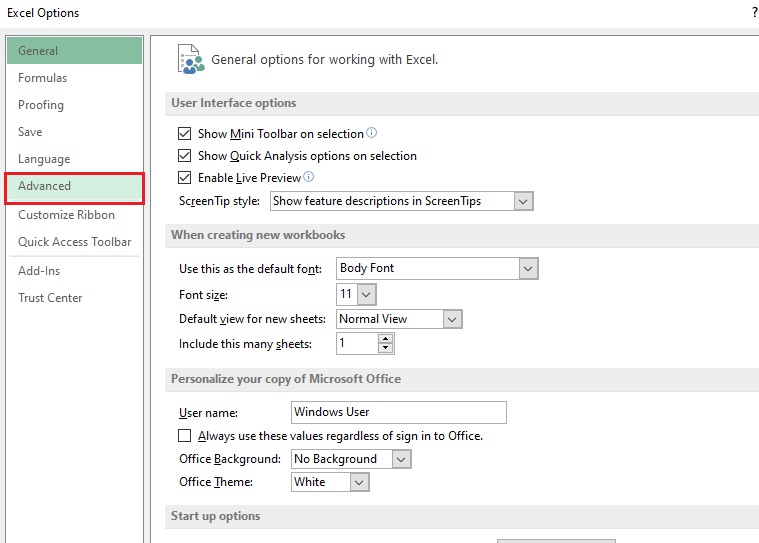Select the Formulas category

(75, 77)
